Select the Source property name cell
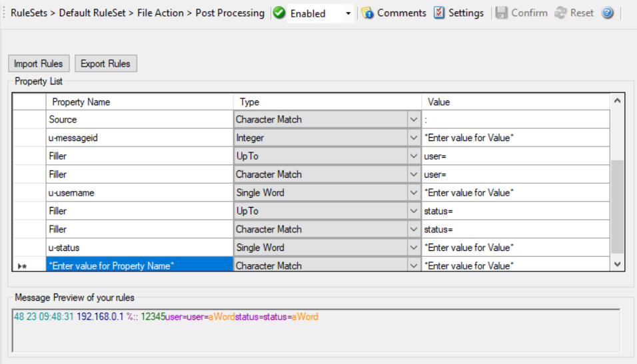The image size is (637, 364). [139, 120]
